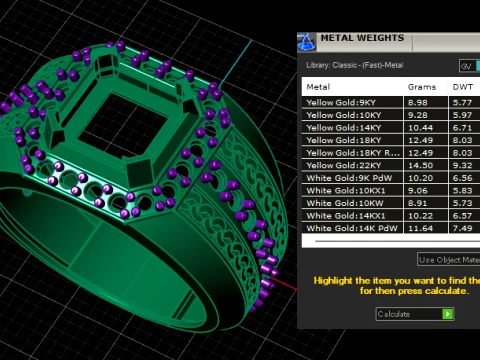The image size is (480, 360).
Task: Click the METAL WEIGHTS panel title
Action: [x=362, y=38]
